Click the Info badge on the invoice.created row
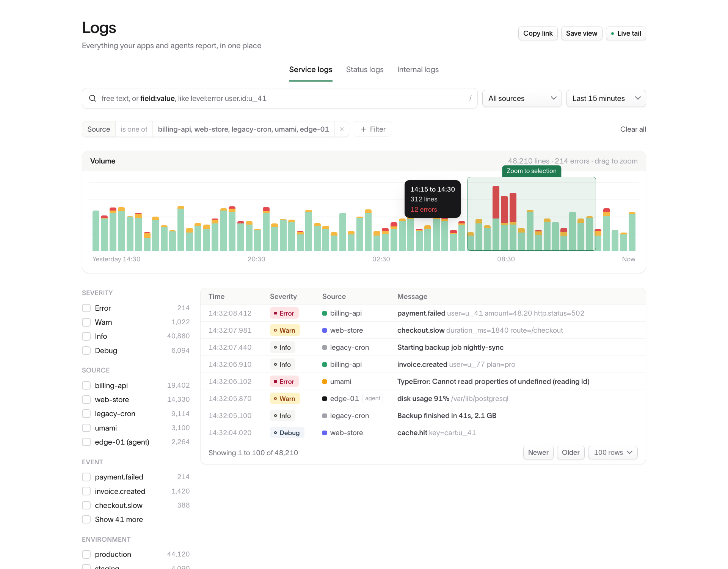Viewport: 728px width, 569px height. point(282,365)
